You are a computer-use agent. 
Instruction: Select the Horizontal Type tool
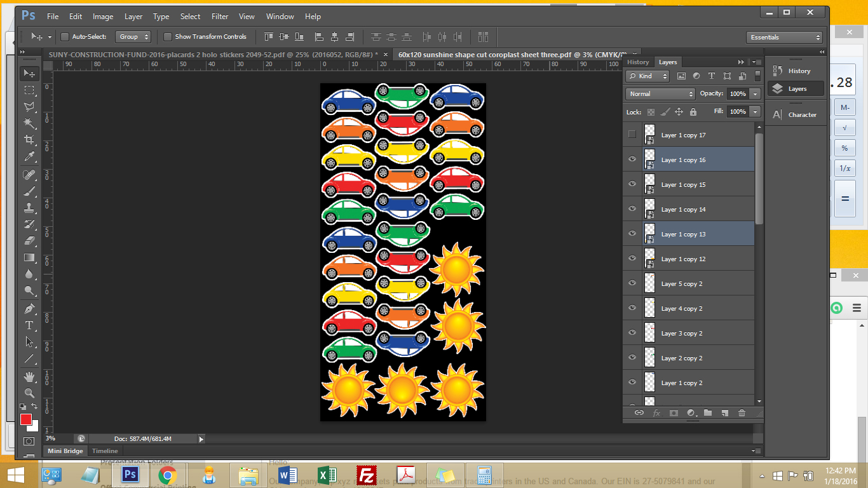pos(29,325)
